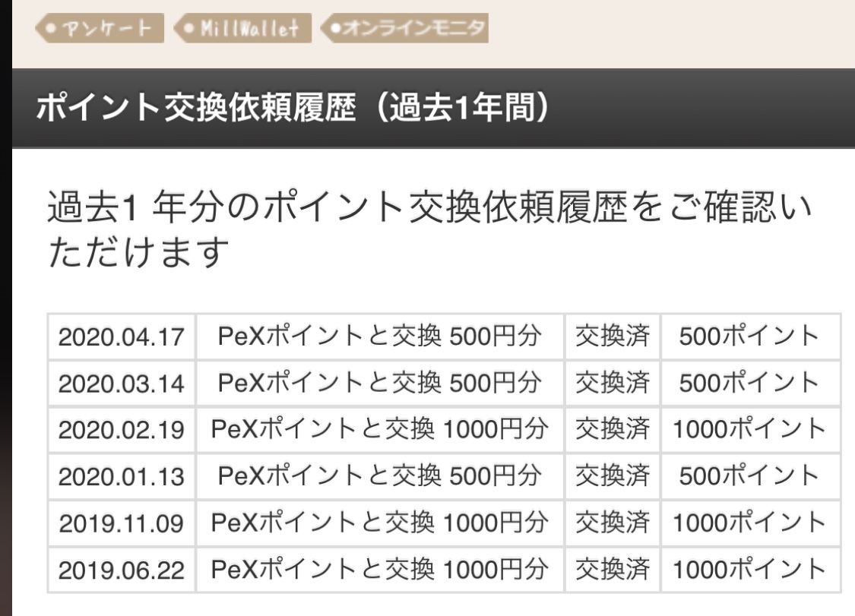
Task: Click the 過去1年分 description paragraph
Action: 431,229
